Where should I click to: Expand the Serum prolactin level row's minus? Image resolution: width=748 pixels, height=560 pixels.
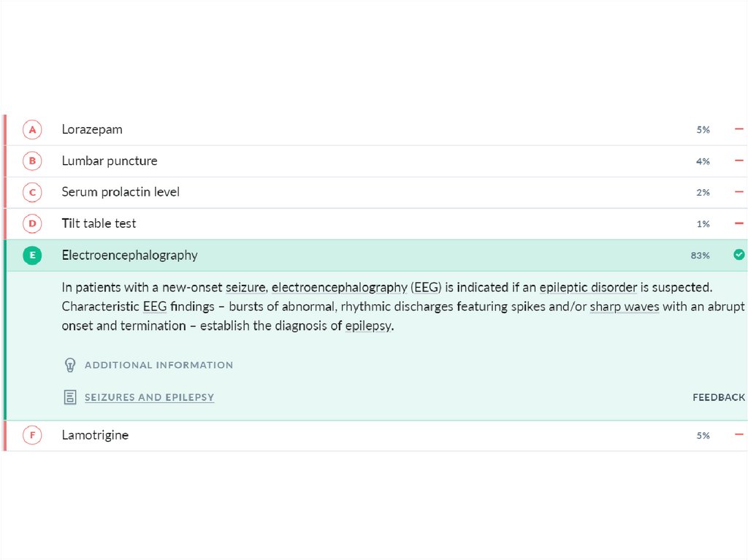click(x=739, y=192)
